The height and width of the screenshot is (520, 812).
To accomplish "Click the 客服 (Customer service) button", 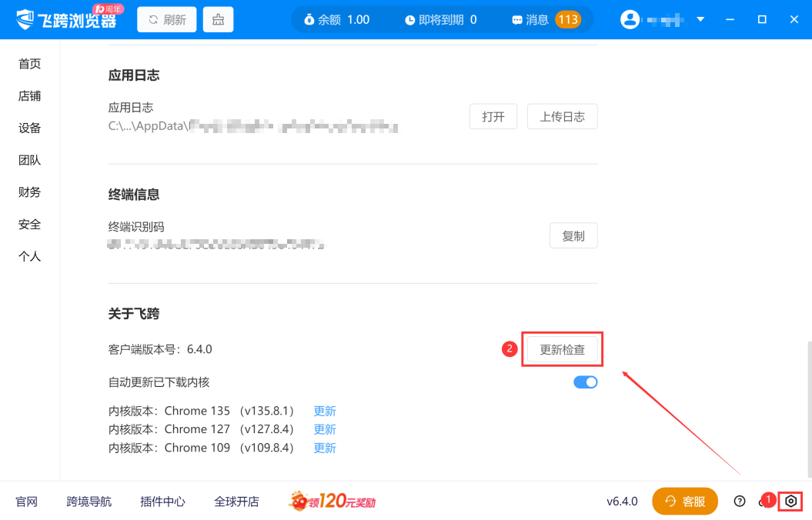I will click(x=684, y=502).
